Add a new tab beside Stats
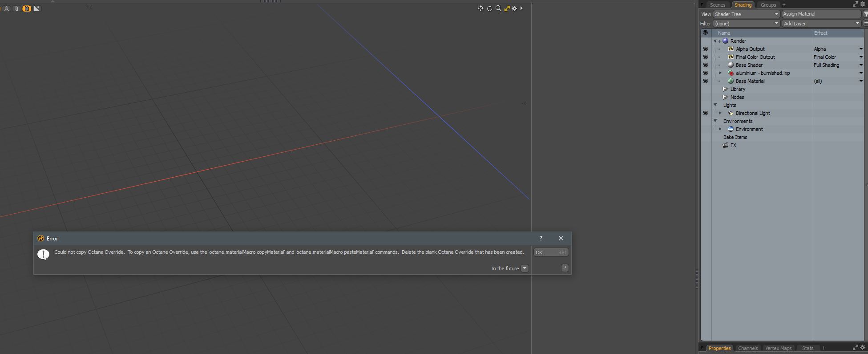The image size is (868, 354). click(x=824, y=348)
